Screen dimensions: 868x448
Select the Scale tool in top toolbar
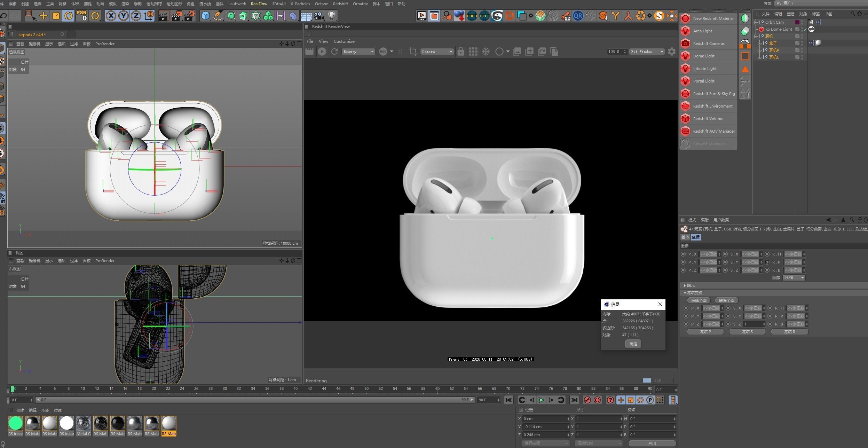point(56,16)
